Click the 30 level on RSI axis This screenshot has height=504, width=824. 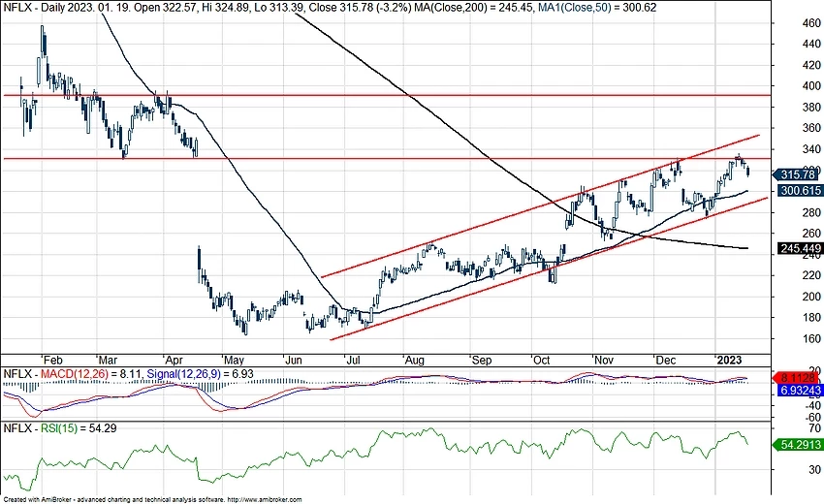815,469
